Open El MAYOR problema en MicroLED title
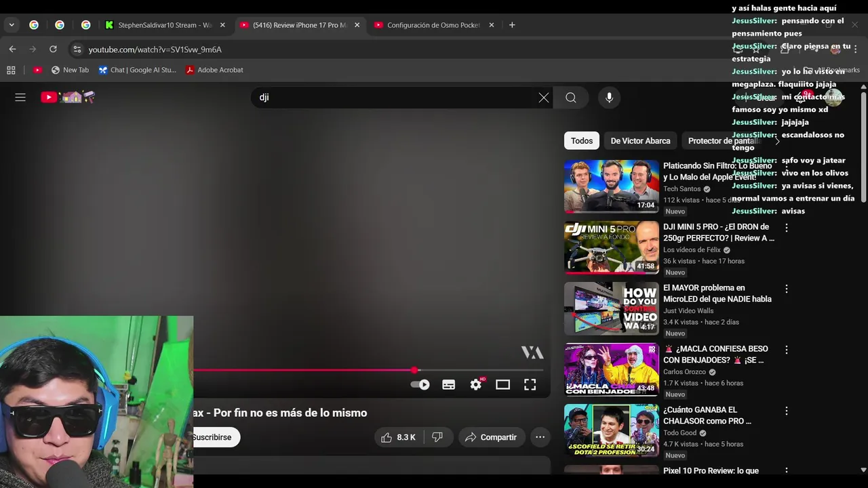 [x=717, y=293]
